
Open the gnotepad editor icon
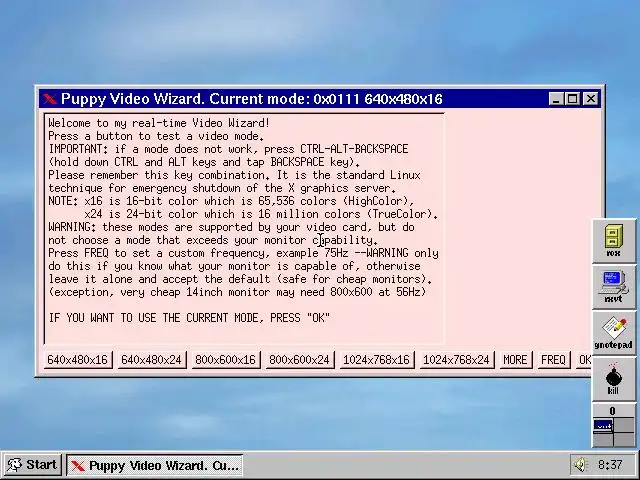[x=613, y=333]
